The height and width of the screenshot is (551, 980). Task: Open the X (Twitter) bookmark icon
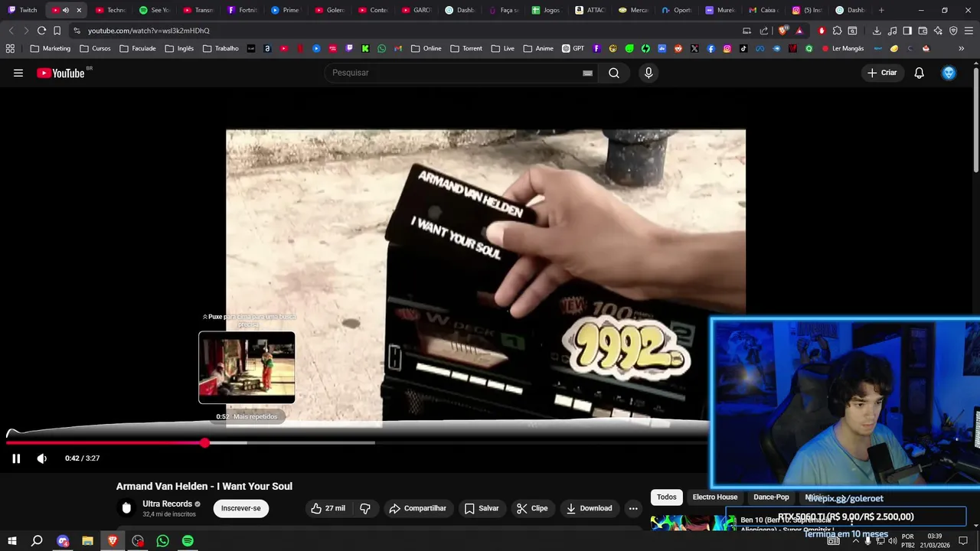(694, 48)
